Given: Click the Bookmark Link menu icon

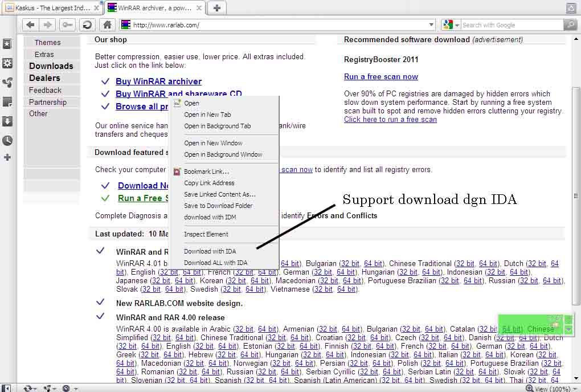Looking at the screenshot, I should click(177, 171).
